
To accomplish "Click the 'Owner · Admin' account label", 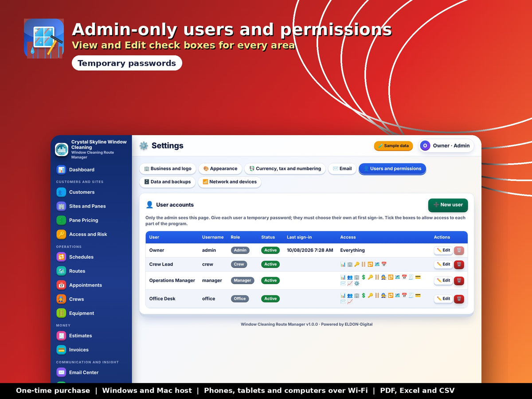I will point(451,145).
